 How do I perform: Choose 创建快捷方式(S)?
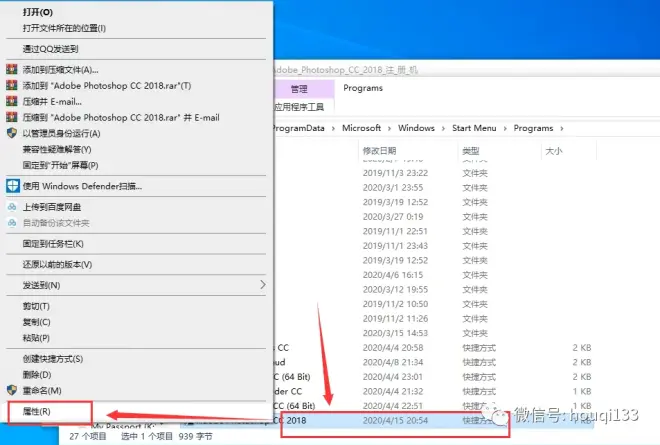pos(53,359)
